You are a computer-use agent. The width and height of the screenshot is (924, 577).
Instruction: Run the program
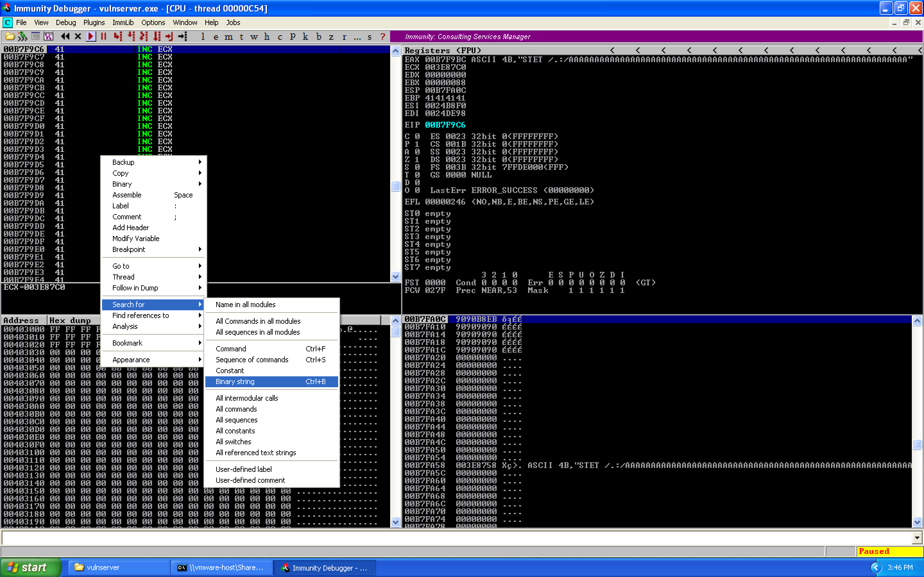pos(90,37)
